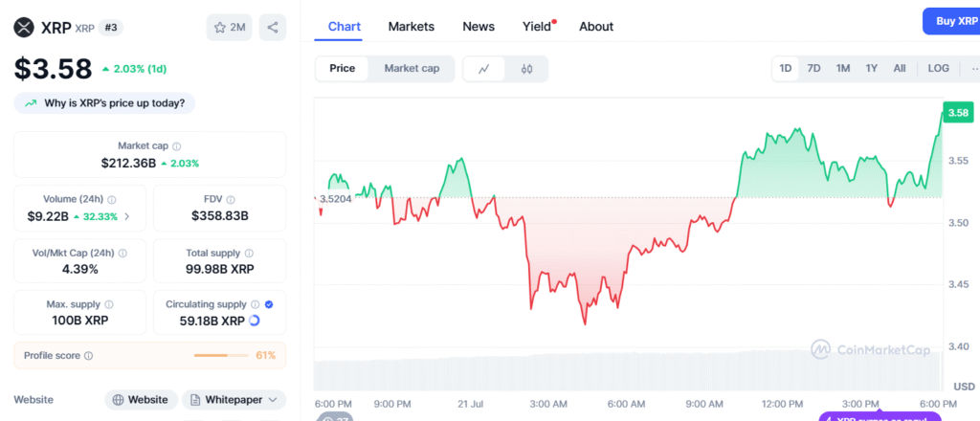
Task: Switch to the News tab
Action: coord(479,27)
